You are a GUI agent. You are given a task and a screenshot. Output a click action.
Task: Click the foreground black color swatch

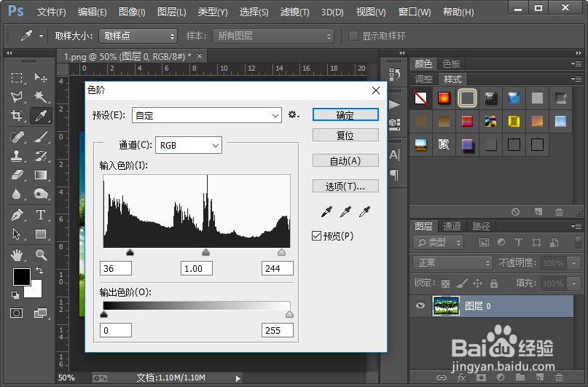coord(22,277)
